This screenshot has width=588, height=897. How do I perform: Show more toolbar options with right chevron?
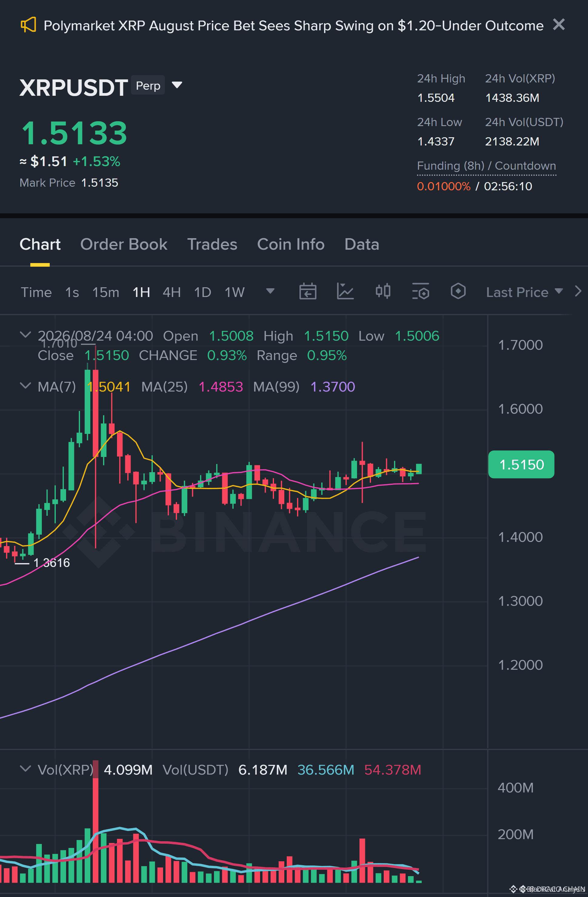(578, 291)
